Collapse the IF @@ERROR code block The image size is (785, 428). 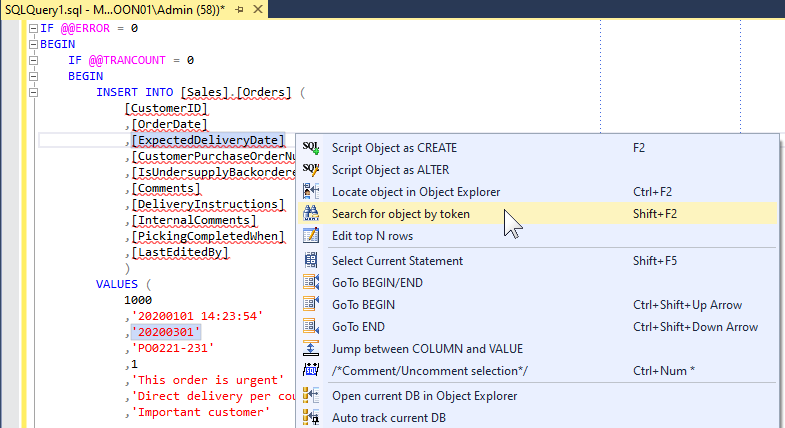tap(33, 29)
